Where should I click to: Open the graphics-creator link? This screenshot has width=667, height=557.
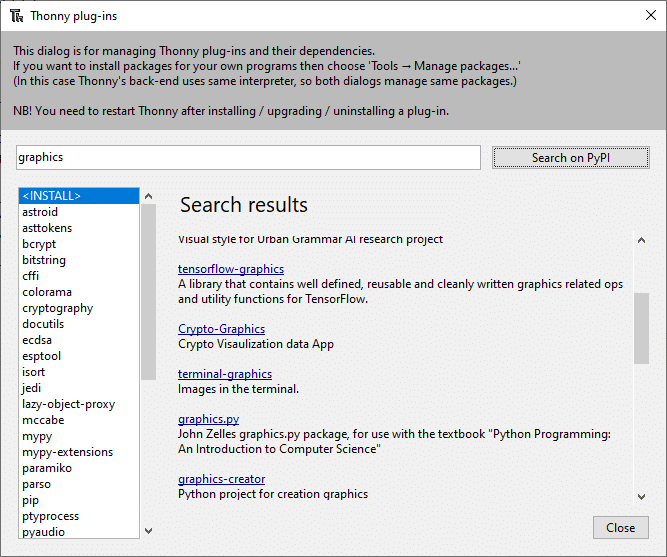221,479
